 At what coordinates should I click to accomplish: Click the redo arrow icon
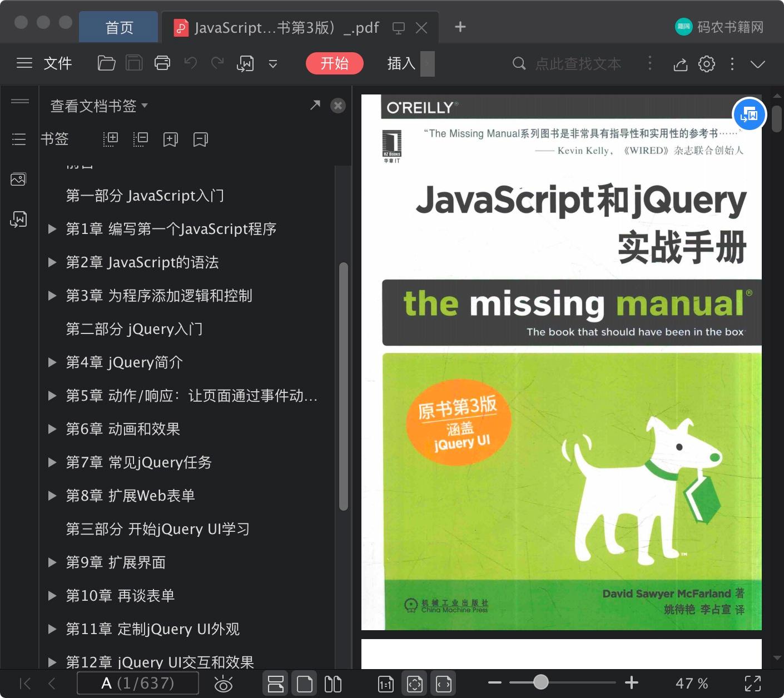(x=217, y=63)
